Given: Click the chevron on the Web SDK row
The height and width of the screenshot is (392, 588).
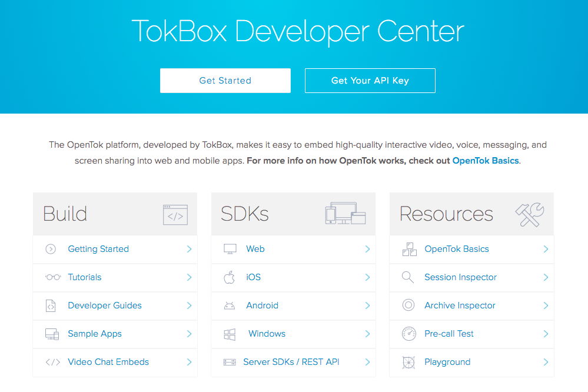Looking at the screenshot, I should 367,249.
